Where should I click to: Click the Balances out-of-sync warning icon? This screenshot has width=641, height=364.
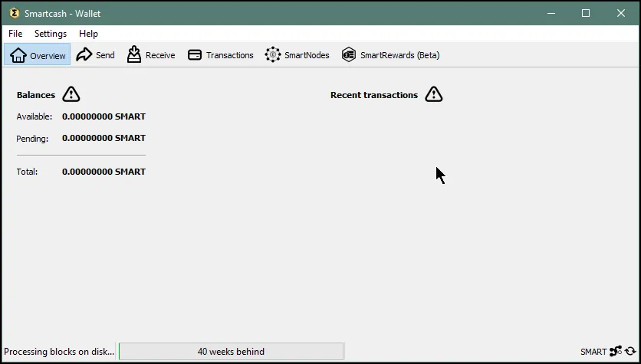(71, 94)
